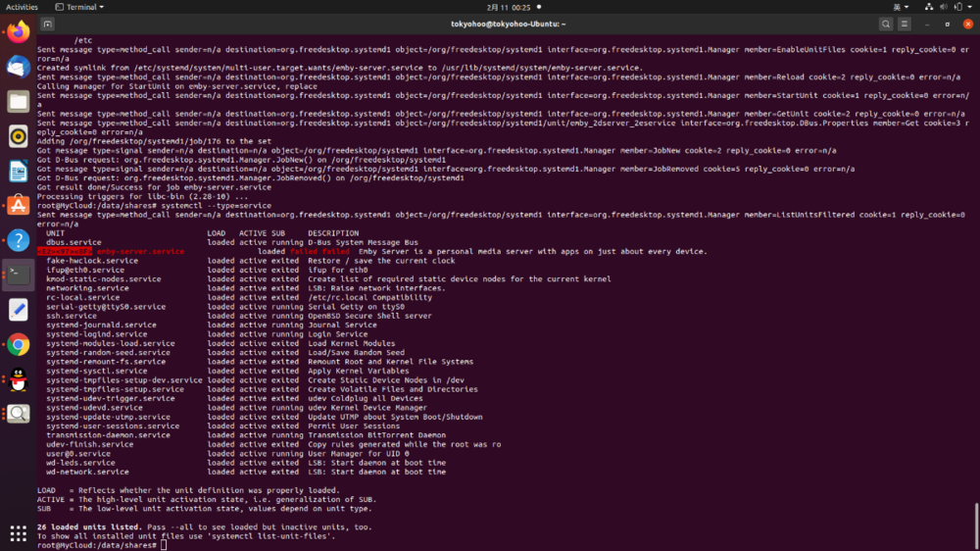The width and height of the screenshot is (980, 551).
Task: Open the magnifier image viewer dock icon
Action: point(18,414)
